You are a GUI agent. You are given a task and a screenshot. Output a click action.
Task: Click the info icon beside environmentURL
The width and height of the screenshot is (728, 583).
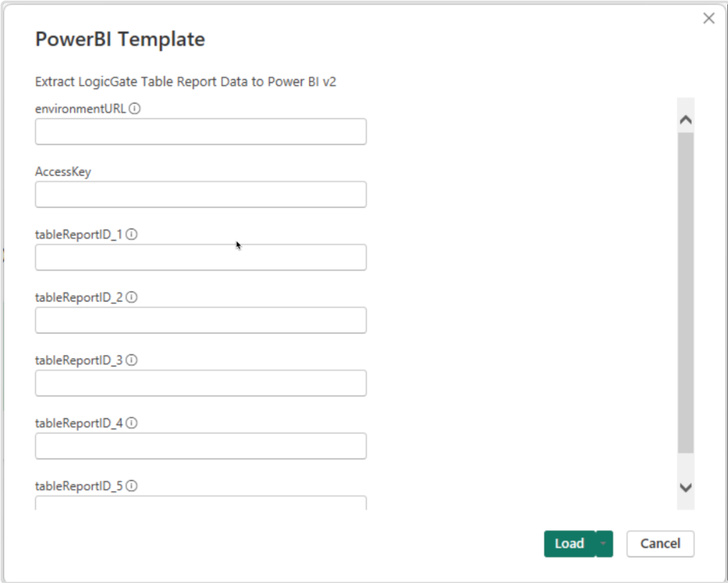(135, 109)
